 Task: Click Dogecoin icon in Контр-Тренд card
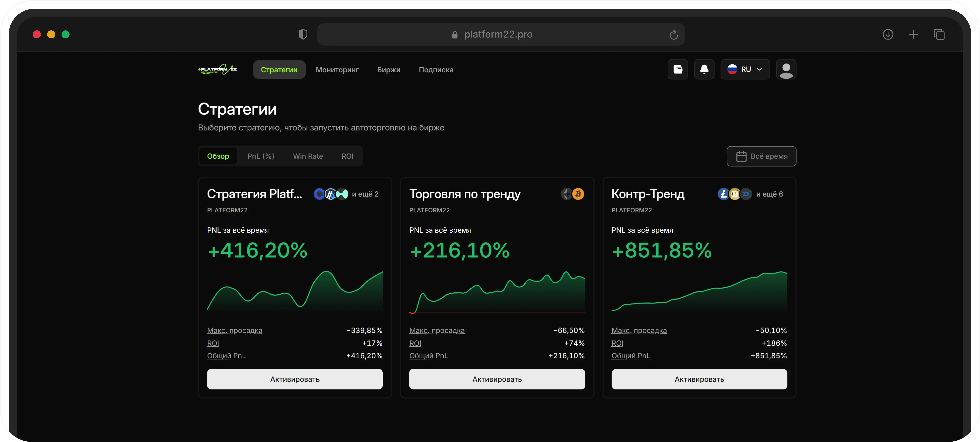735,194
